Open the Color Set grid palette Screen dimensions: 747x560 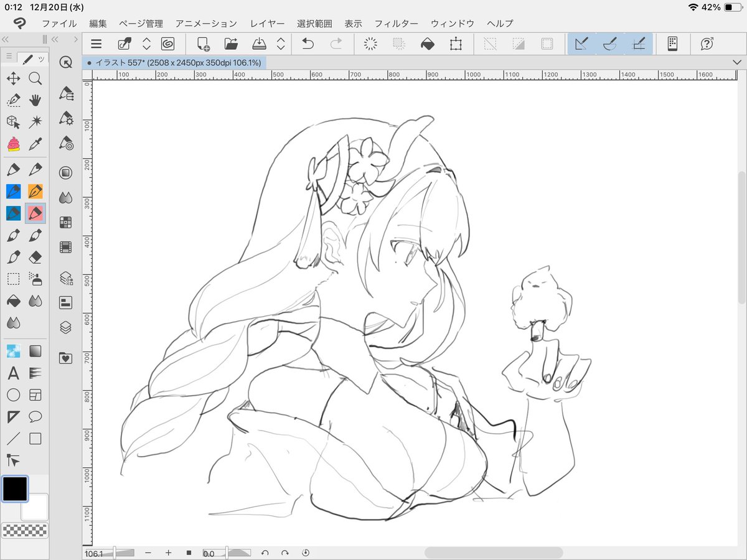(66, 222)
